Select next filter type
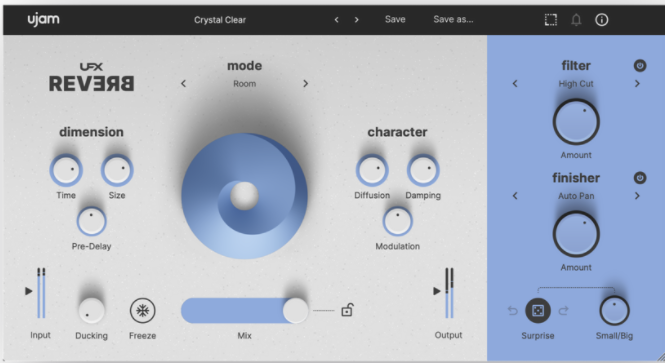This screenshot has height=363, width=665. click(x=637, y=84)
